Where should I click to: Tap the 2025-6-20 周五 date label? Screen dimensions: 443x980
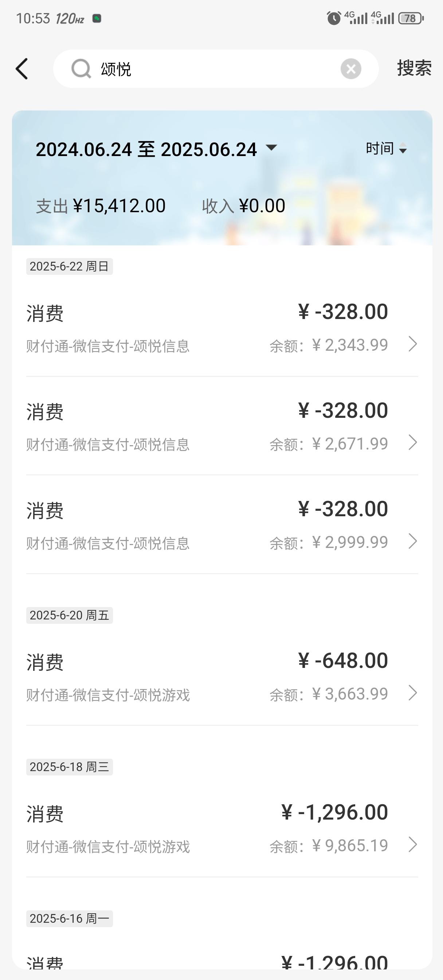tap(69, 615)
